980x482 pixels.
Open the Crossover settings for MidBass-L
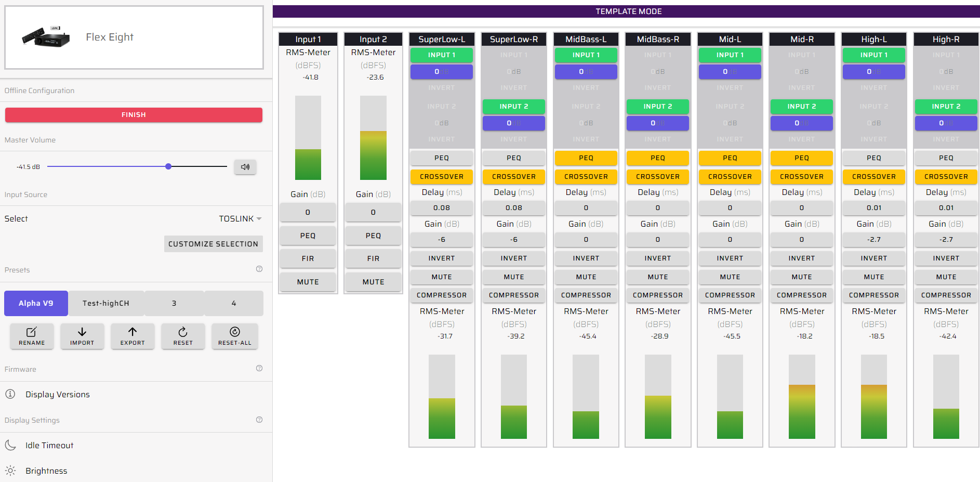tap(586, 177)
